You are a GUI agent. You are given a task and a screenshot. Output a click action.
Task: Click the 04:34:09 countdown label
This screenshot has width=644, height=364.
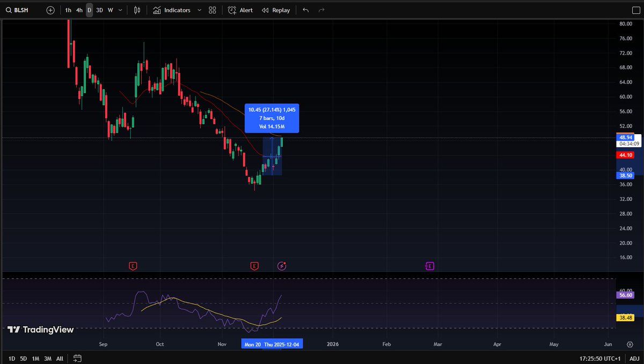click(x=629, y=143)
